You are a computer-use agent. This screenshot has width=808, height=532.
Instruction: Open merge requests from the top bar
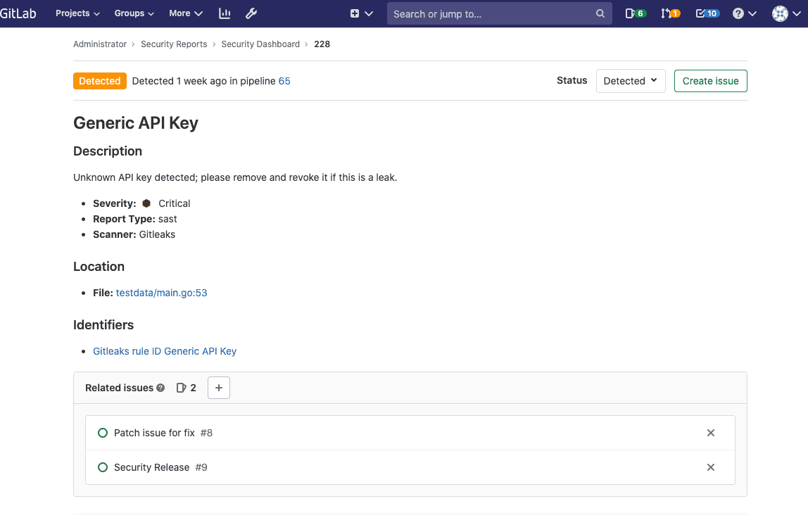(x=667, y=13)
